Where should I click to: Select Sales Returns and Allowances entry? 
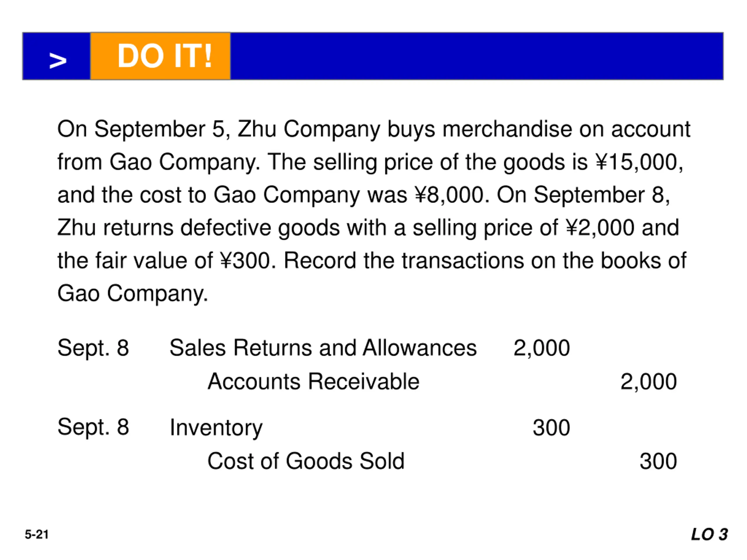323,348
